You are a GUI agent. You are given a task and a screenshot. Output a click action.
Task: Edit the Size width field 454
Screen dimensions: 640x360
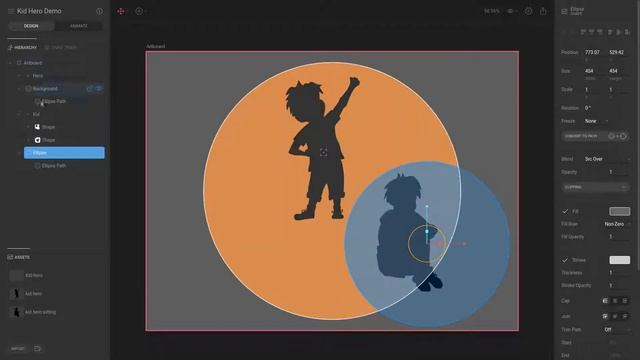(593, 71)
